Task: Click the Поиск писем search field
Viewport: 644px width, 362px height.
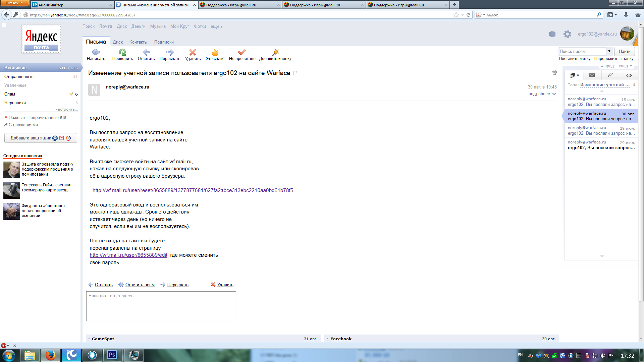Action: (583, 51)
